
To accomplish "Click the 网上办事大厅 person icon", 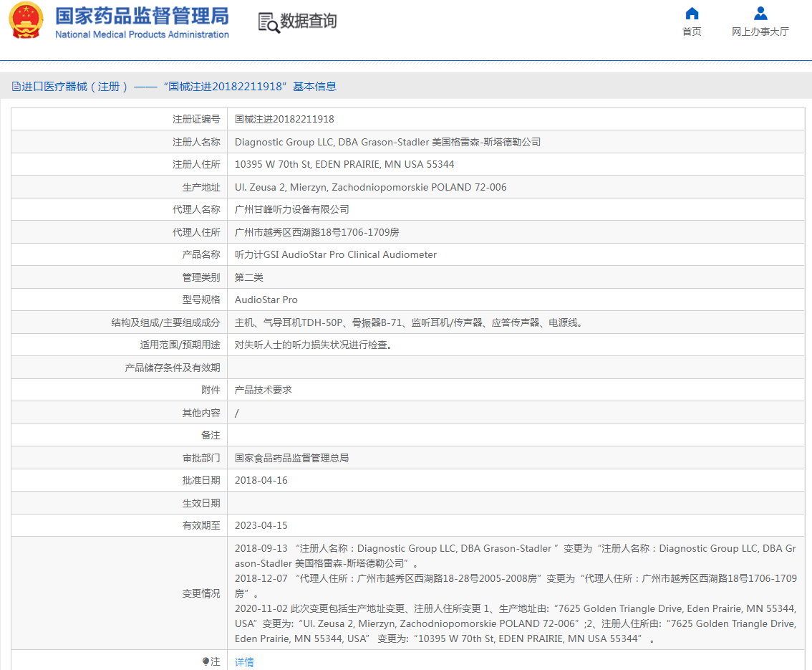I will click(760, 12).
